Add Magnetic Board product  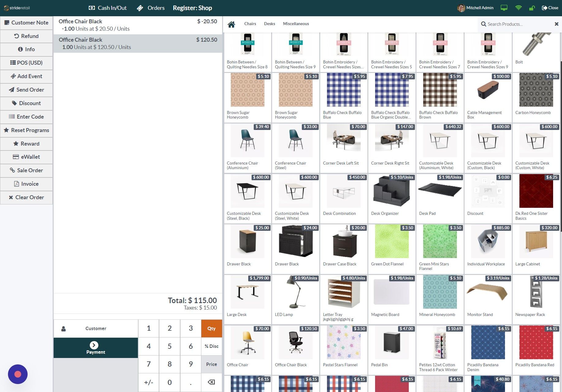pyautogui.click(x=392, y=299)
